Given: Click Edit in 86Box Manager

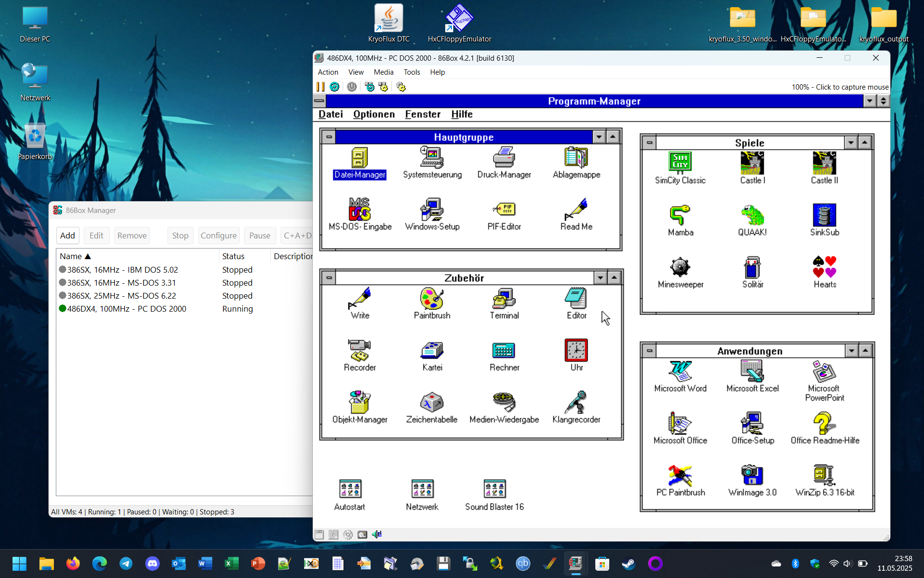Looking at the screenshot, I should pyautogui.click(x=96, y=236).
